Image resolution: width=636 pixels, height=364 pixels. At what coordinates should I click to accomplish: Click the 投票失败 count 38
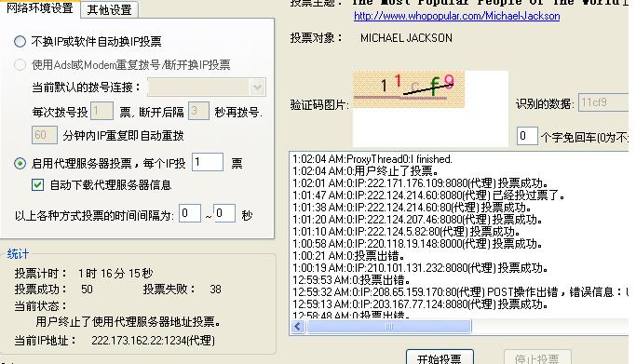coord(215,290)
